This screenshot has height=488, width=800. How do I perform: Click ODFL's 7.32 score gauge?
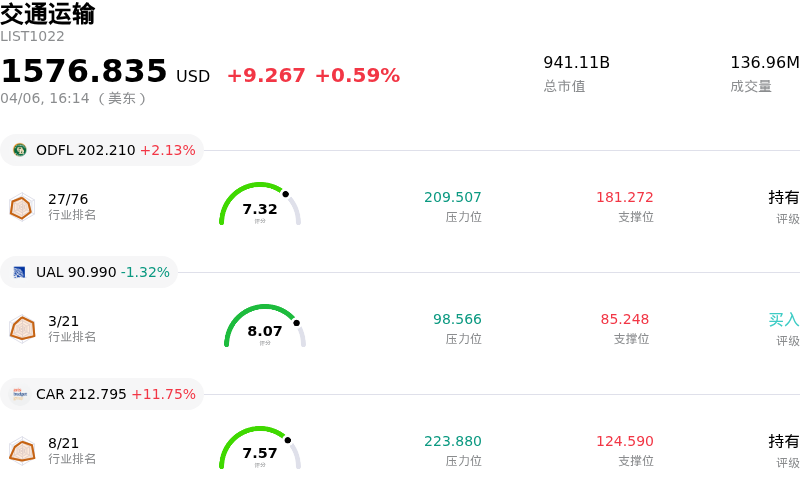[260, 205]
